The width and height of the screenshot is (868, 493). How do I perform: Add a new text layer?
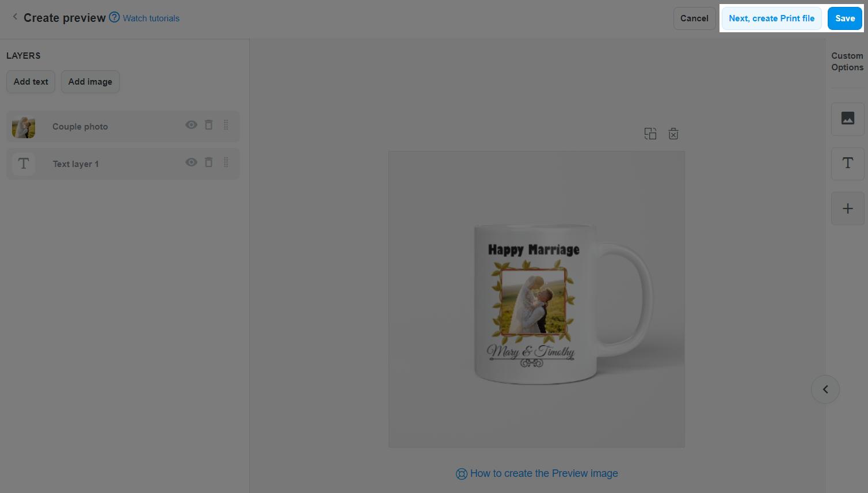click(x=31, y=82)
